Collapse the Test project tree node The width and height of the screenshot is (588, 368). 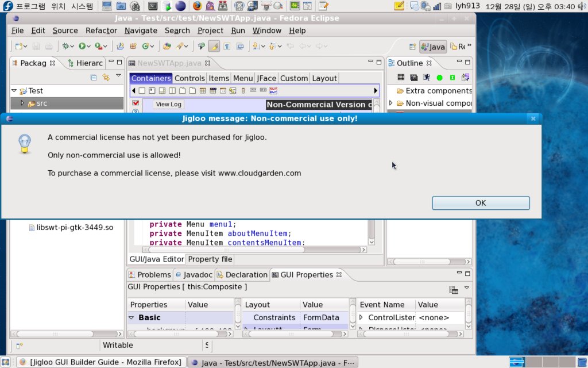point(14,90)
